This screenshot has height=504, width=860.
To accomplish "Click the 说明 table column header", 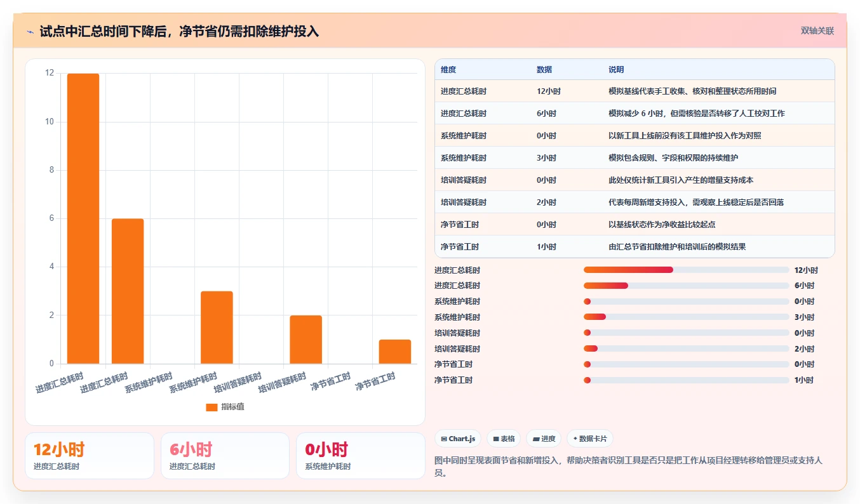I will pyautogui.click(x=616, y=70).
